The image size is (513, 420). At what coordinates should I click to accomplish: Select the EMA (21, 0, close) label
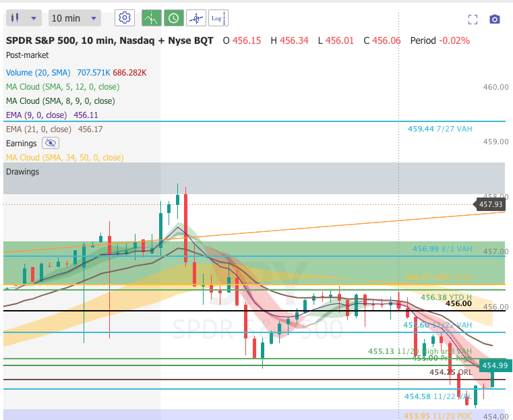coord(38,129)
